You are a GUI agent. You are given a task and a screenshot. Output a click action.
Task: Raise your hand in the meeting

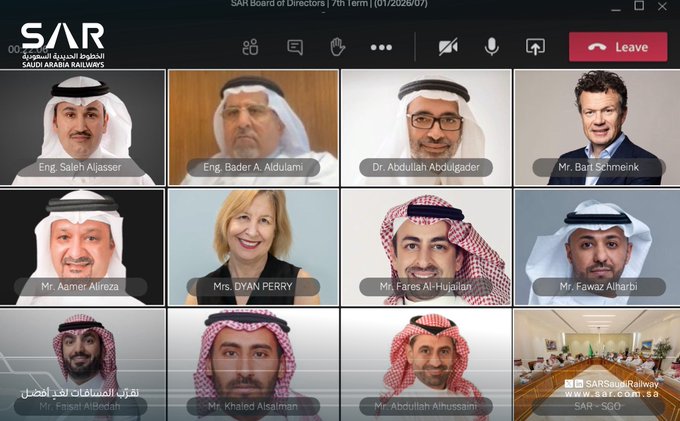coord(338,47)
